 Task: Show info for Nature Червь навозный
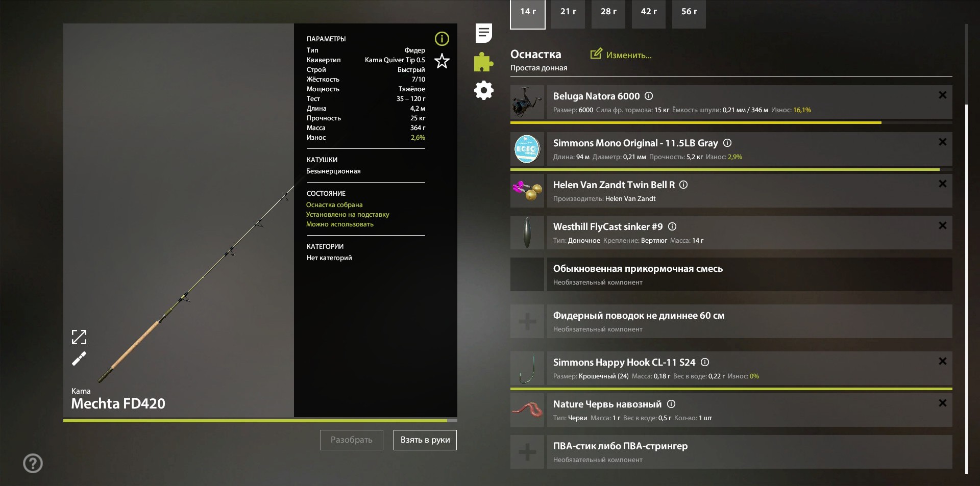click(671, 404)
